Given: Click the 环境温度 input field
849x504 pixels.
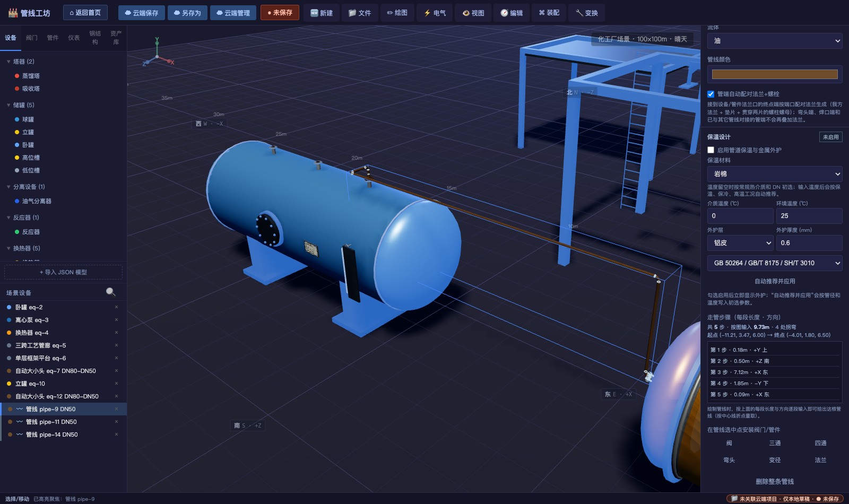Looking at the screenshot, I should tap(809, 216).
